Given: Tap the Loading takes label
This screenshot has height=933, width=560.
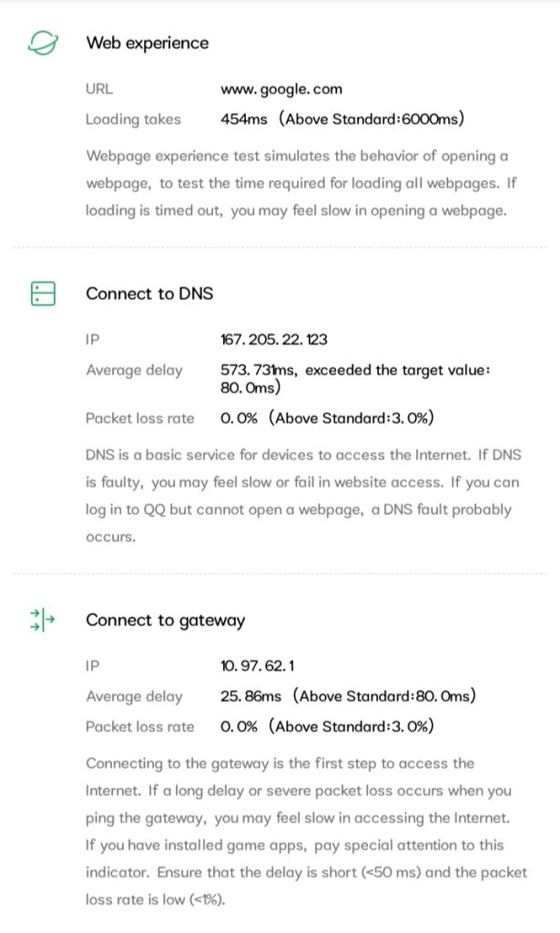Looking at the screenshot, I should point(133,119).
